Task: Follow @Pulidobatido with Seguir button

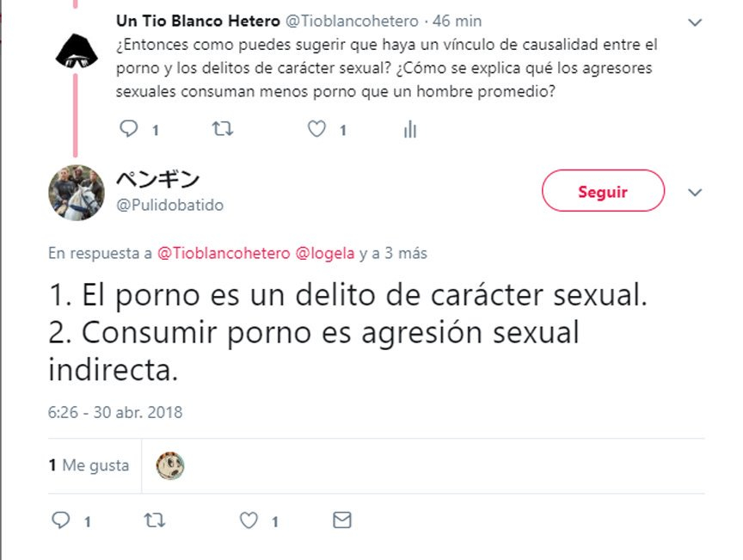Action: coord(603,191)
